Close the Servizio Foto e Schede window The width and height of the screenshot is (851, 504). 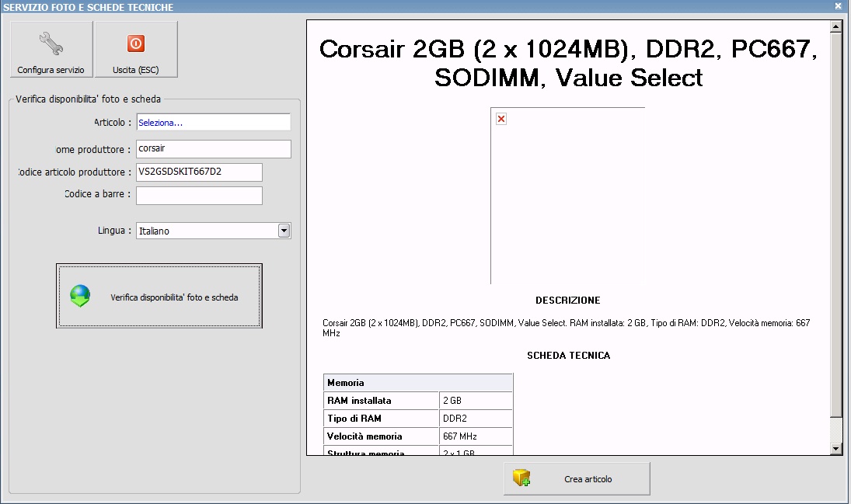tap(838, 6)
